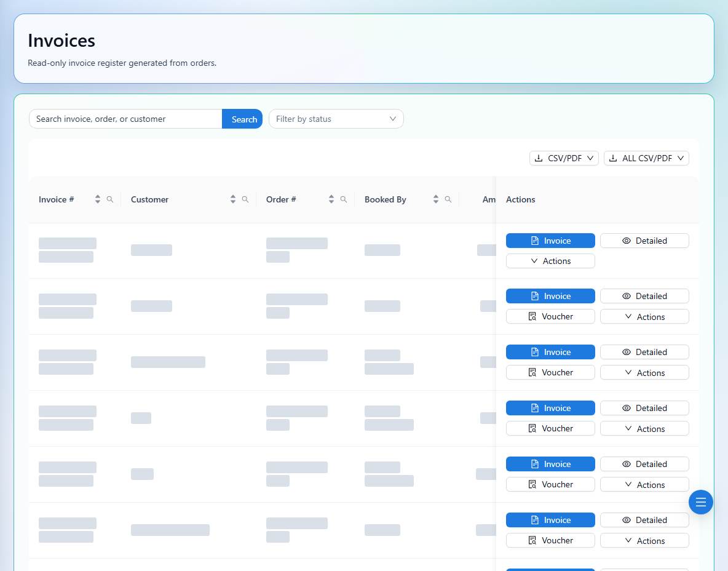Sort the table by Booked By column
The width and height of the screenshot is (728, 571).
[435, 199]
